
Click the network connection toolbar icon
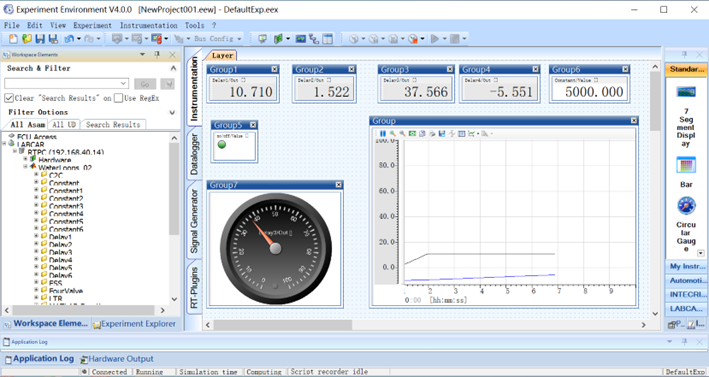(314, 39)
